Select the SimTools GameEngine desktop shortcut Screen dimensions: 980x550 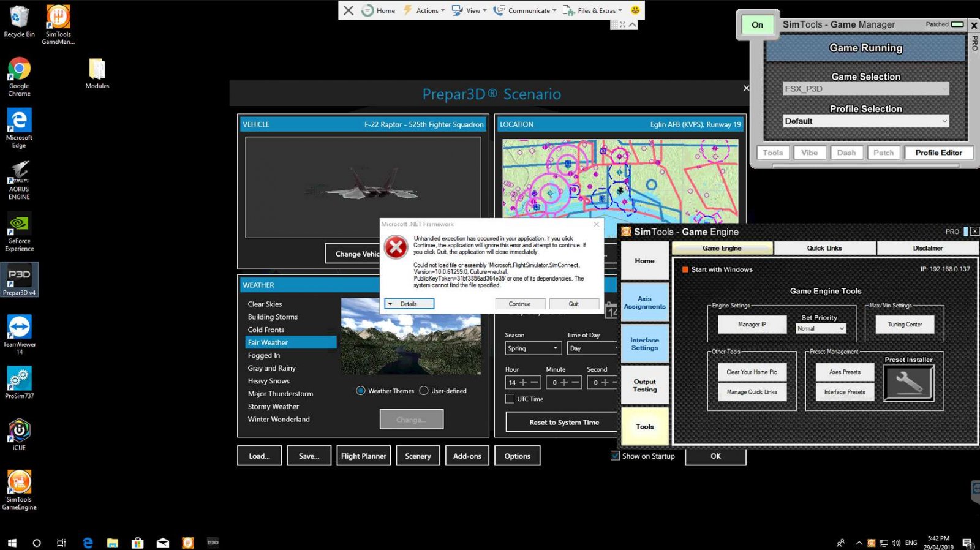pos(19,490)
